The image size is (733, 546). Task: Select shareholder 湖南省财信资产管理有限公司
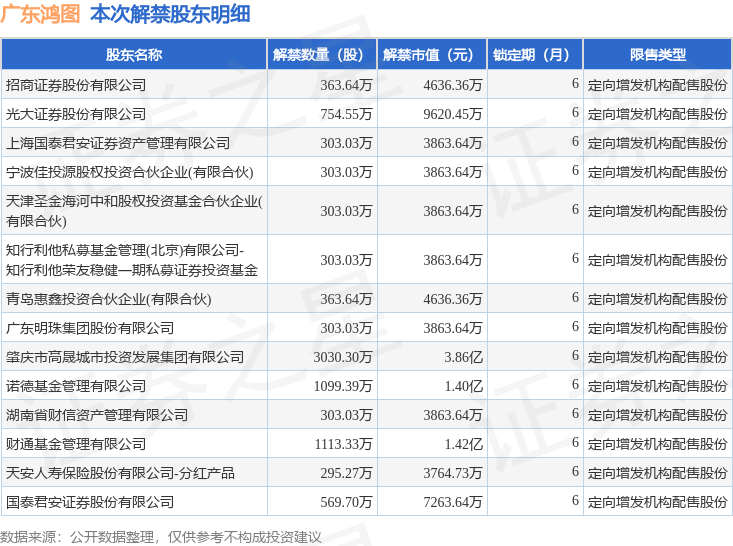[97, 415]
